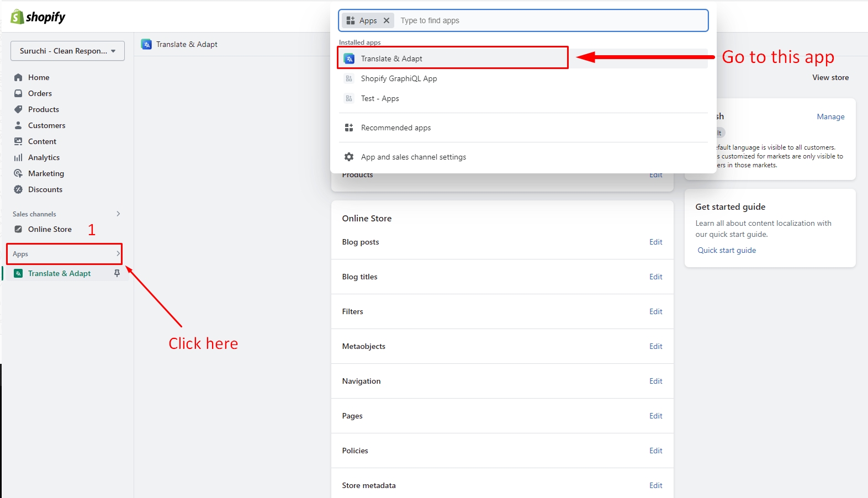
Task: Open the Quick start guide link
Action: [x=727, y=250]
